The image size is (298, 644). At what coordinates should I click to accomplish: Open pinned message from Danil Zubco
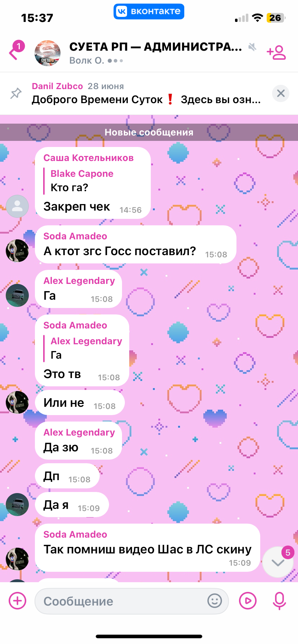point(146,93)
